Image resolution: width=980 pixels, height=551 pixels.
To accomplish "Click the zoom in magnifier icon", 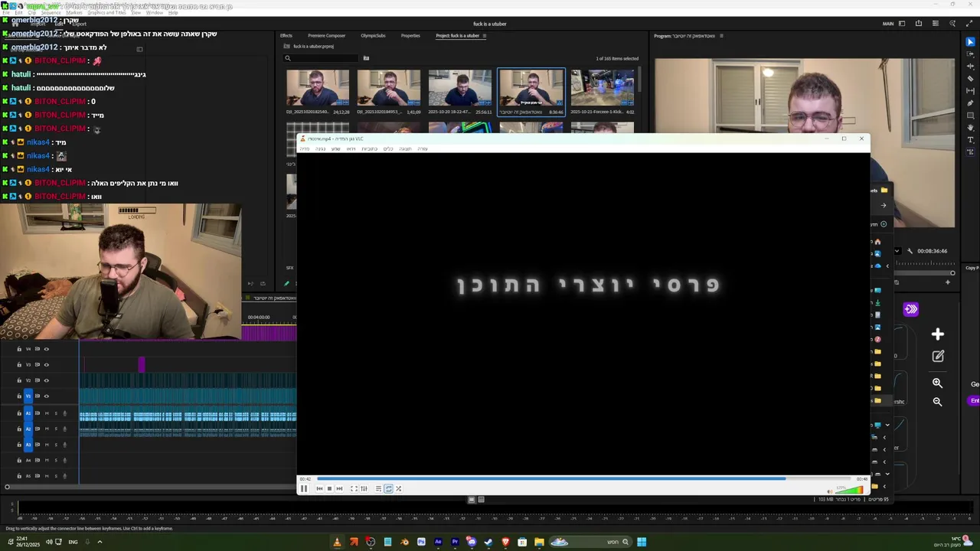I will pos(937,383).
